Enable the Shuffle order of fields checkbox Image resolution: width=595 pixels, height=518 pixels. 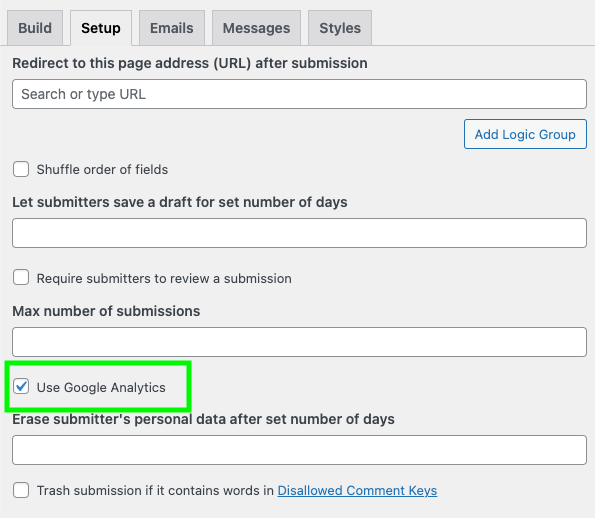tap(21, 169)
